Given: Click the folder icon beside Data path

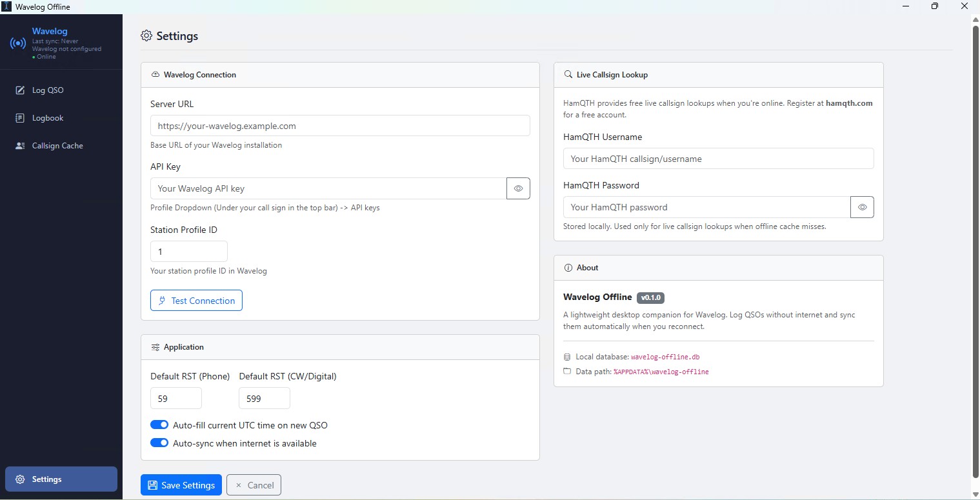Looking at the screenshot, I should point(567,372).
